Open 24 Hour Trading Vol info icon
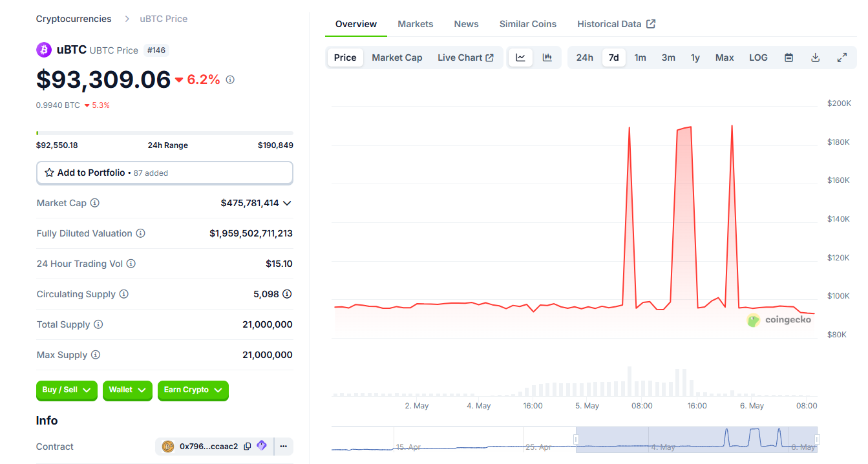This screenshot has width=868, height=464. coord(131,264)
